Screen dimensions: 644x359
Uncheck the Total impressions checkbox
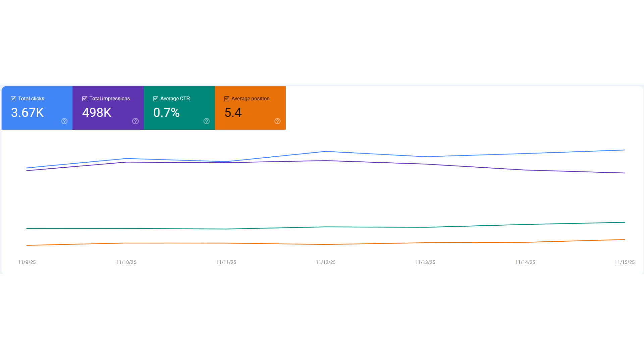pos(85,98)
